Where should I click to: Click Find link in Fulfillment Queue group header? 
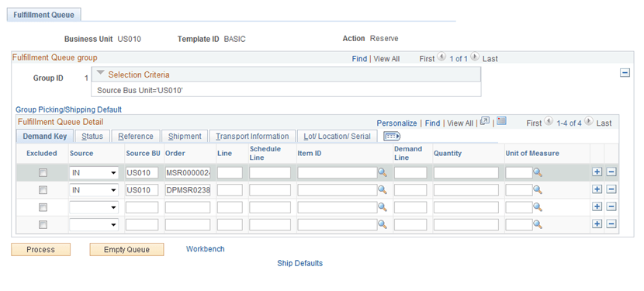pos(359,59)
